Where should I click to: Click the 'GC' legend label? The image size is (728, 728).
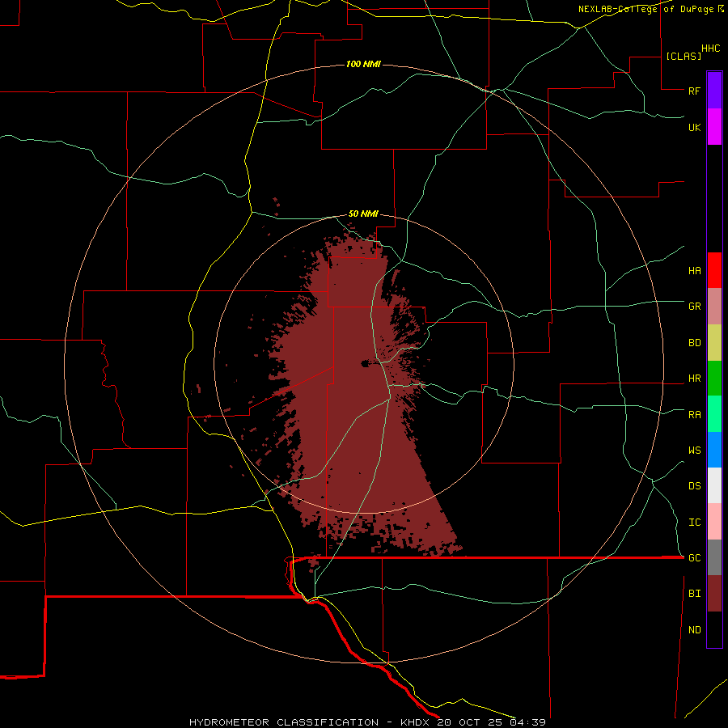click(x=694, y=557)
